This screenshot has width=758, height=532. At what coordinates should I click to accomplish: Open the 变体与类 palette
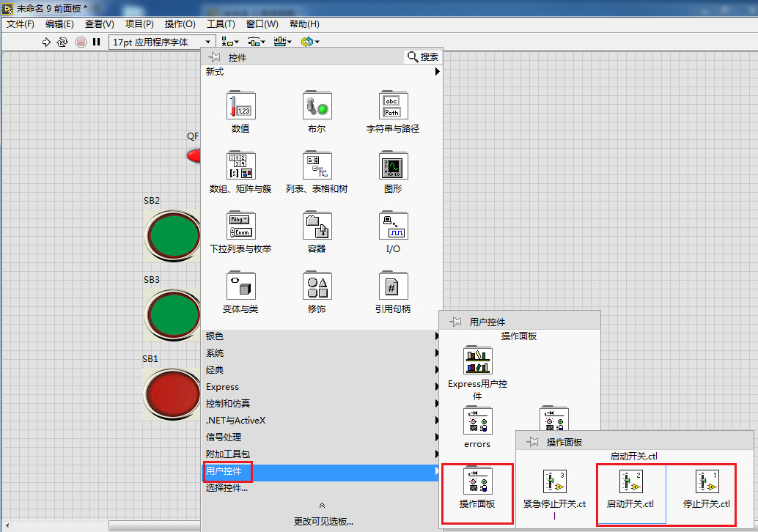[240, 286]
